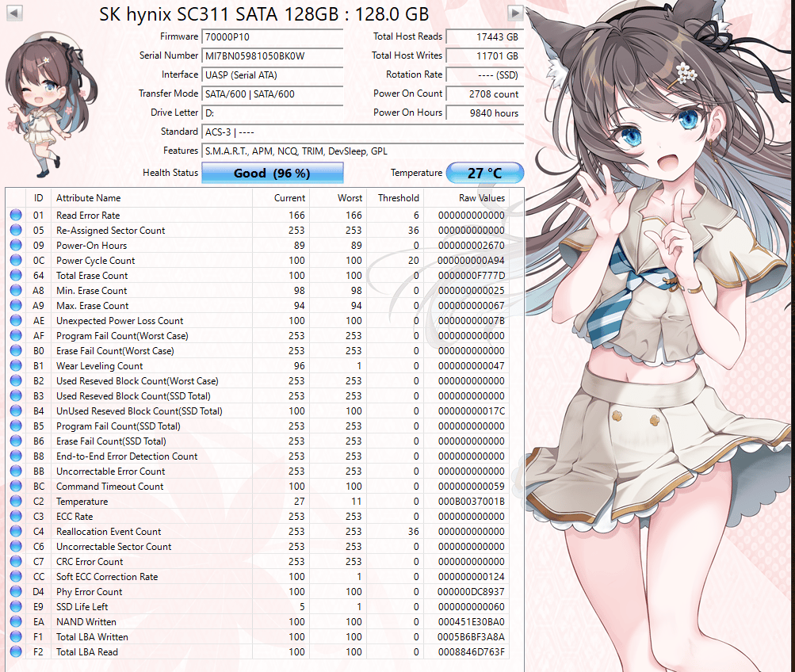Click Power On Hours value 9840 hours

[x=485, y=113]
